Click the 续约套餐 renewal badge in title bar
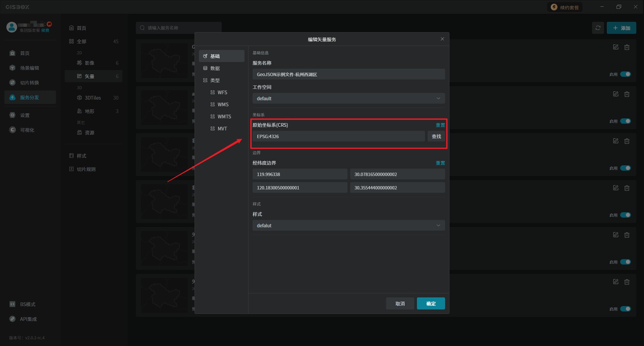644x346 pixels. 565,7
